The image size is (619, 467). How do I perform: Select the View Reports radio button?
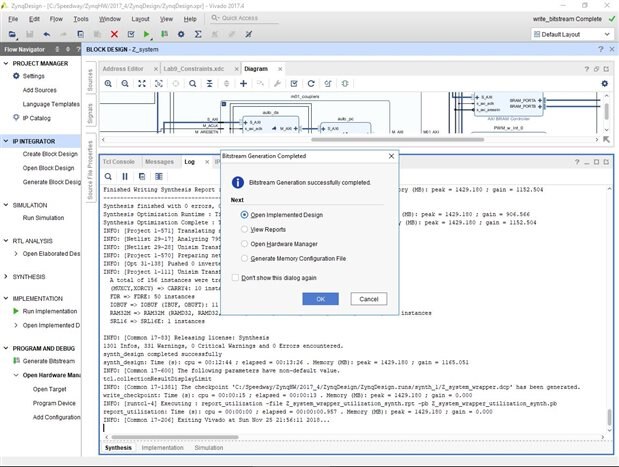pos(245,229)
